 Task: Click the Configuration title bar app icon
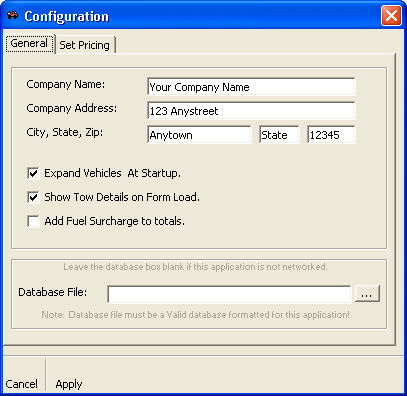(x=13, y=16)
